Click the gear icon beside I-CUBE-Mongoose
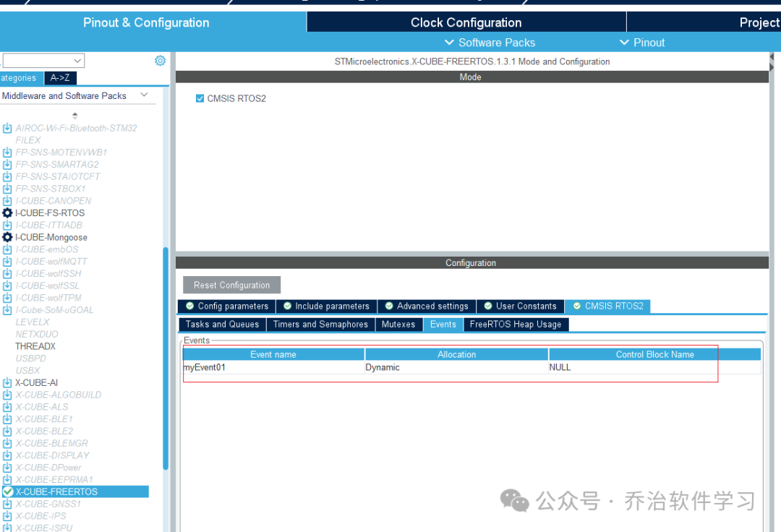This screenshot has height=532, width=781. 7,237
